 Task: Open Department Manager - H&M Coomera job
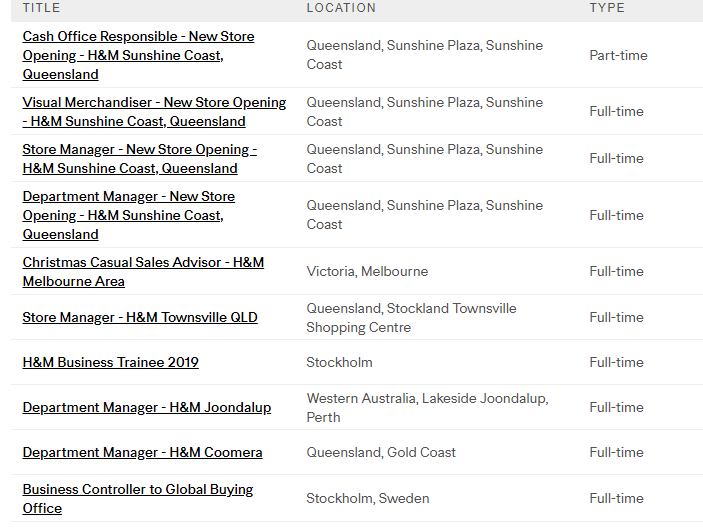coord(142,452)
